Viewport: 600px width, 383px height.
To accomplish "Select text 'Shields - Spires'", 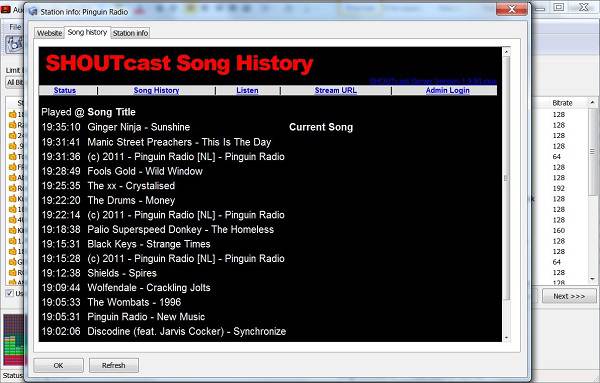I will tap(122, 273).
